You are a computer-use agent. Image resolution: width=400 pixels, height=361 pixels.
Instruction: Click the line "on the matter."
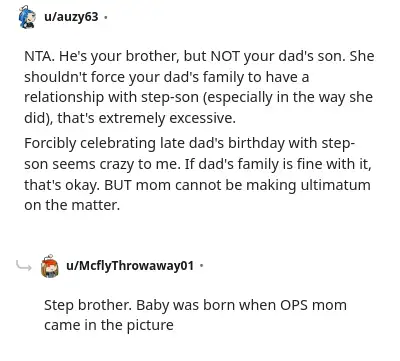72,205
